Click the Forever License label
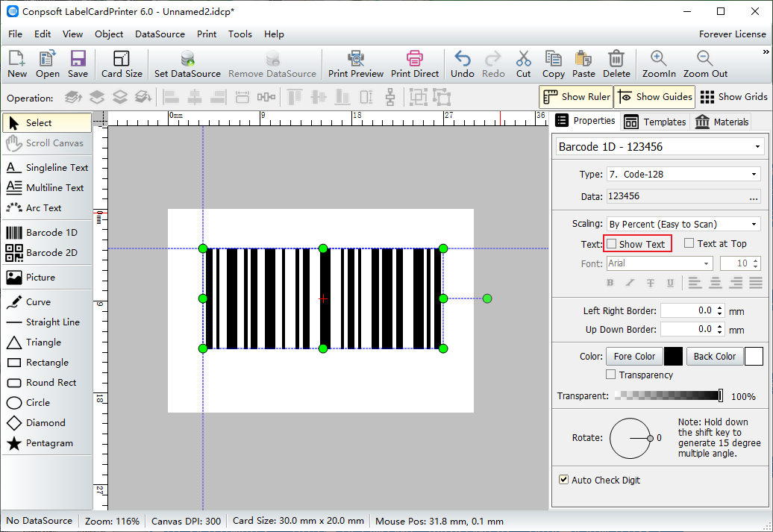The image size is (773, 532). (732, 34)
